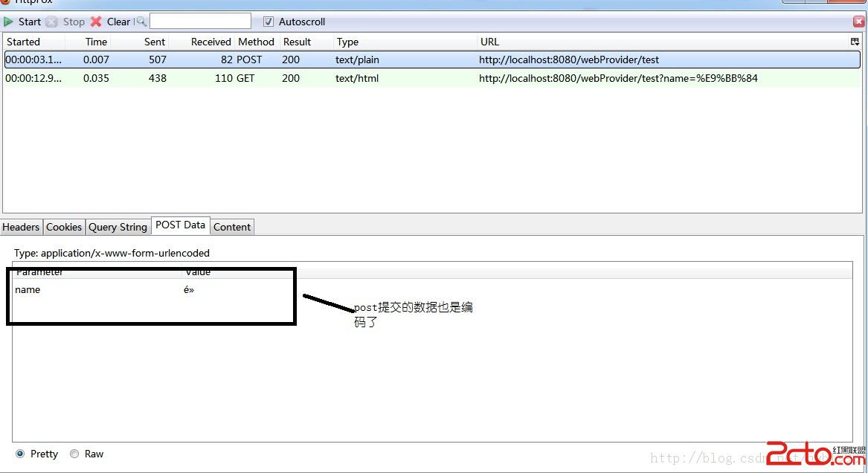Click the name parameter cell

pos(28,289)
